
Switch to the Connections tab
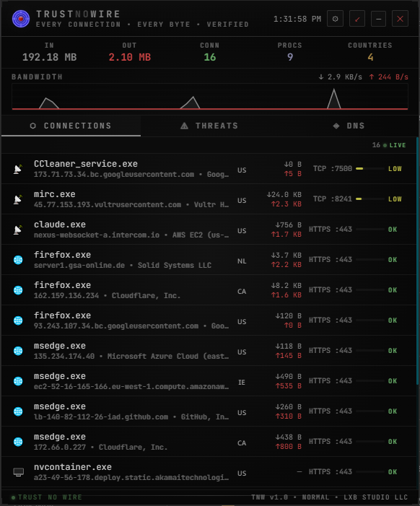point(71,126)
